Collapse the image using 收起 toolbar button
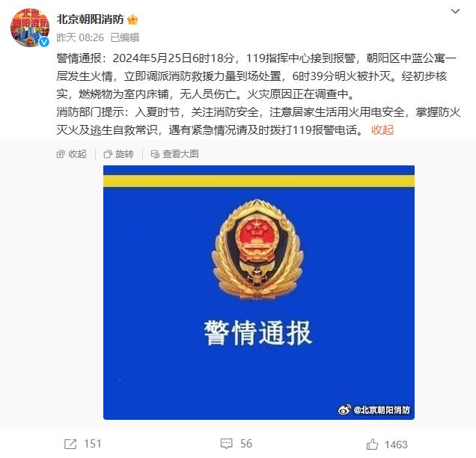The image size is (476, 458). click(x=77, y=154)
